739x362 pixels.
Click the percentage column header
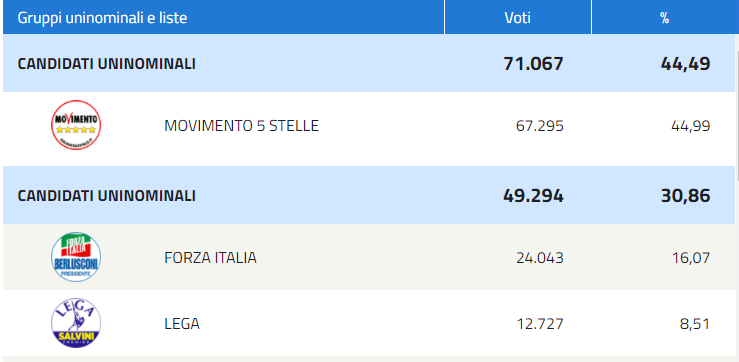[665, 17]
